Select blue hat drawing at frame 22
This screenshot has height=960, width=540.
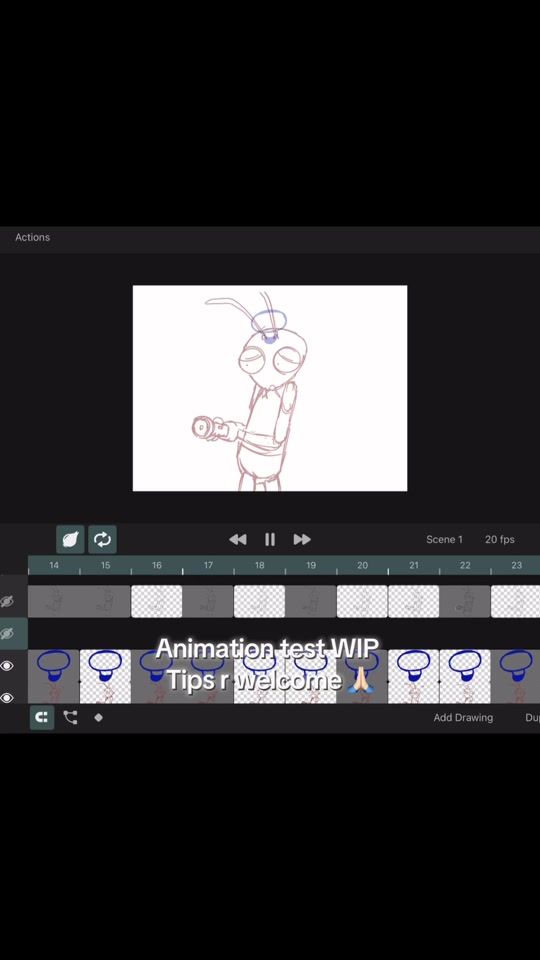(465, 666)
